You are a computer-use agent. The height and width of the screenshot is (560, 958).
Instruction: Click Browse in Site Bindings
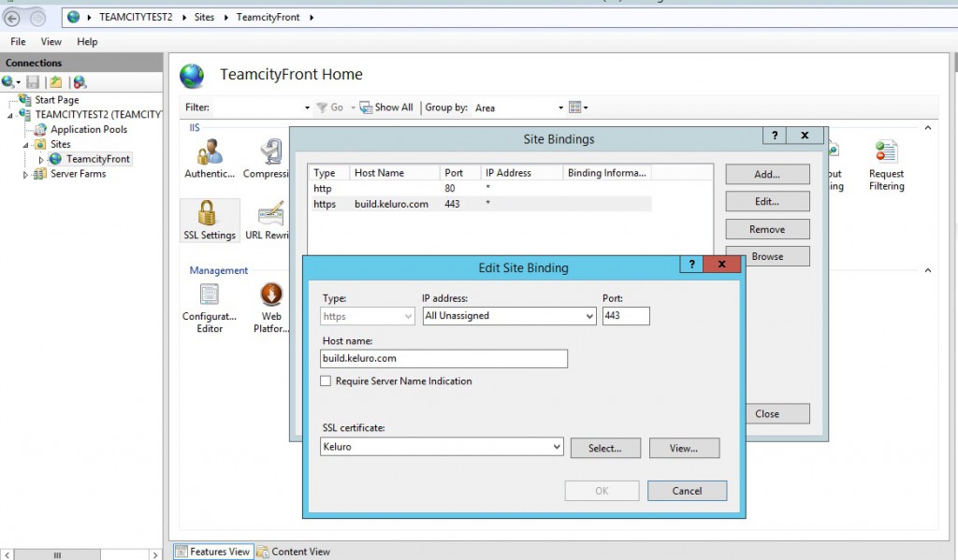[x=767, y=256]
